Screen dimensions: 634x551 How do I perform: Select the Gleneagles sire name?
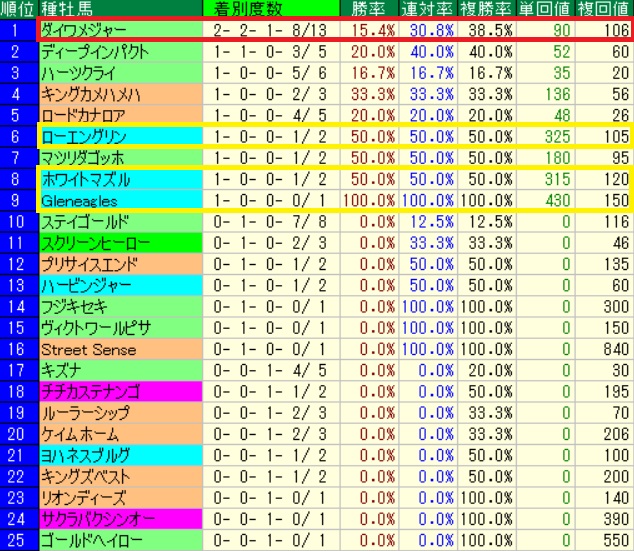79,201
